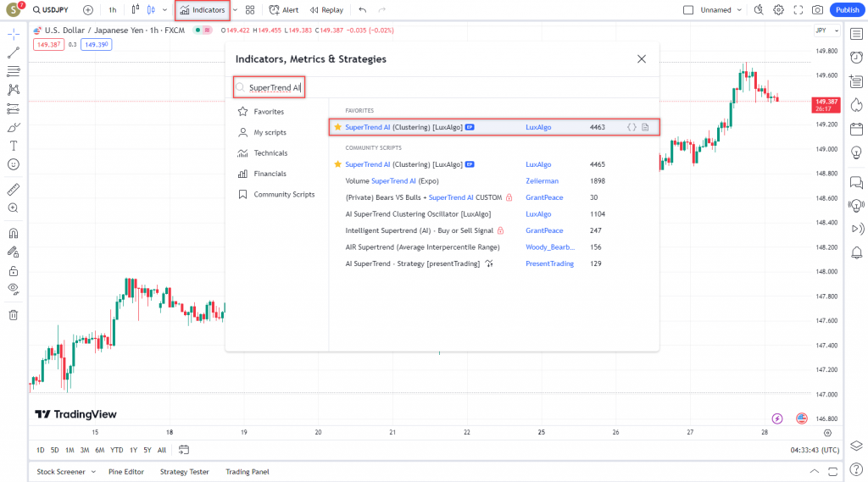The width and height of the screenshot is (868, 482).
Task: Open the pattern drawing tools
Action: pyautogui.click(x=14, y=90)
